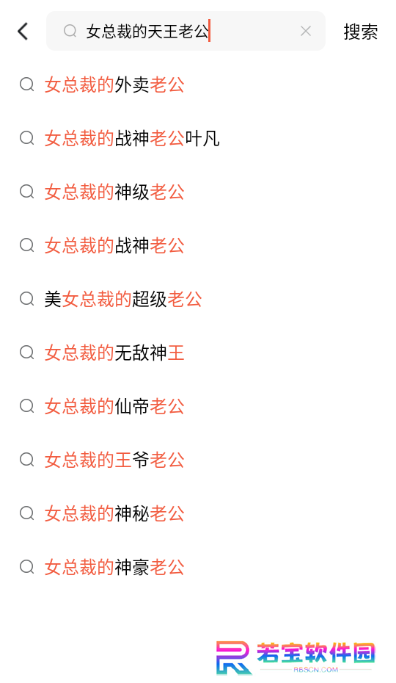Click the 搜索 button
The image size is (396, 683).
(x=360, y=32)
